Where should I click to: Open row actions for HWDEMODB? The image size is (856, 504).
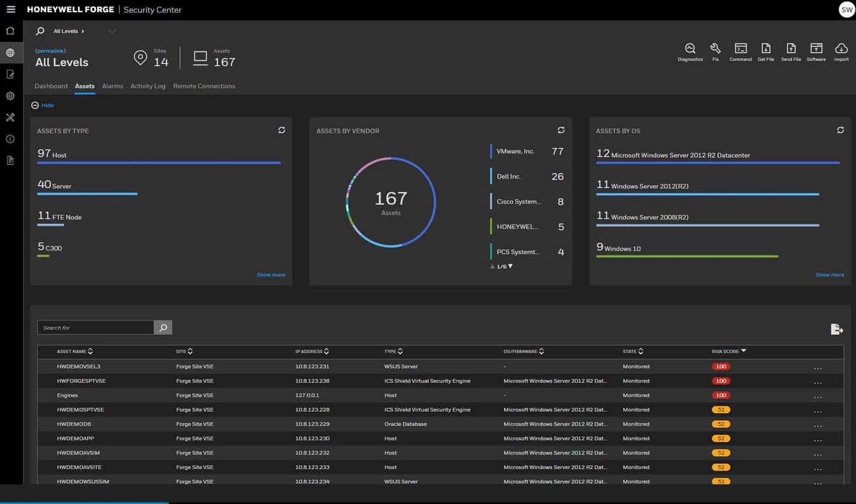tap(818, 425)
